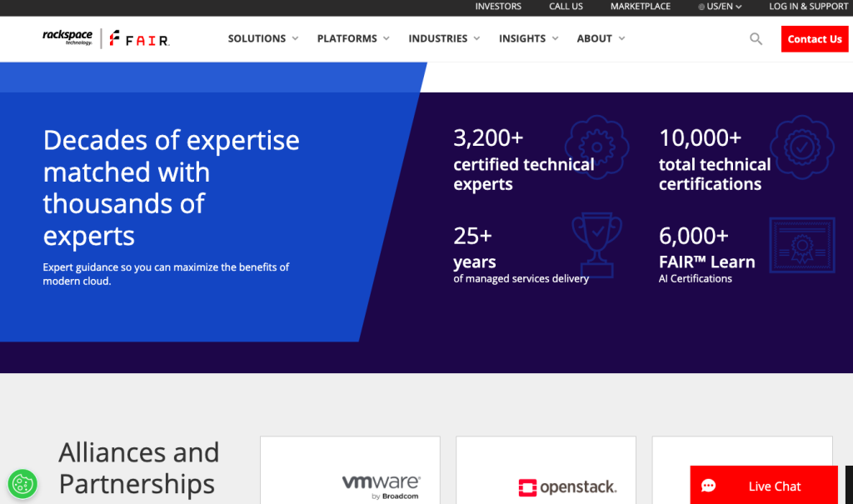Screen dimensions: 853x504
Task: Click 'of managed services delivery' text
Action: point(521,279)
